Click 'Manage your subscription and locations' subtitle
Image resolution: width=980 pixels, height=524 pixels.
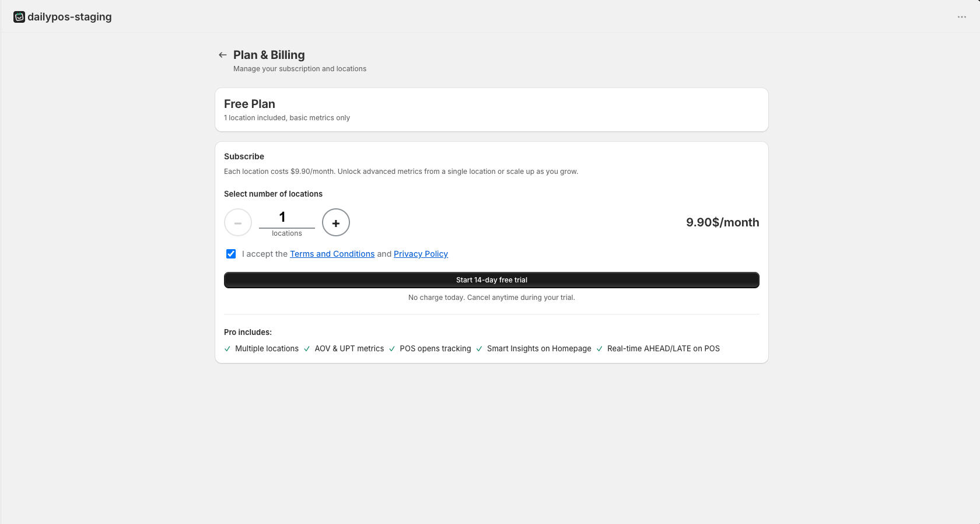point(300,69)
